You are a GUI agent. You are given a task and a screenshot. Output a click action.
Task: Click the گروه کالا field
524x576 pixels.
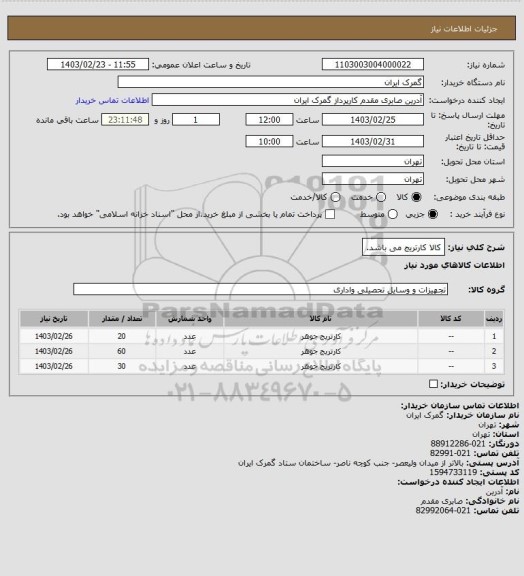[x=261, y=289]
